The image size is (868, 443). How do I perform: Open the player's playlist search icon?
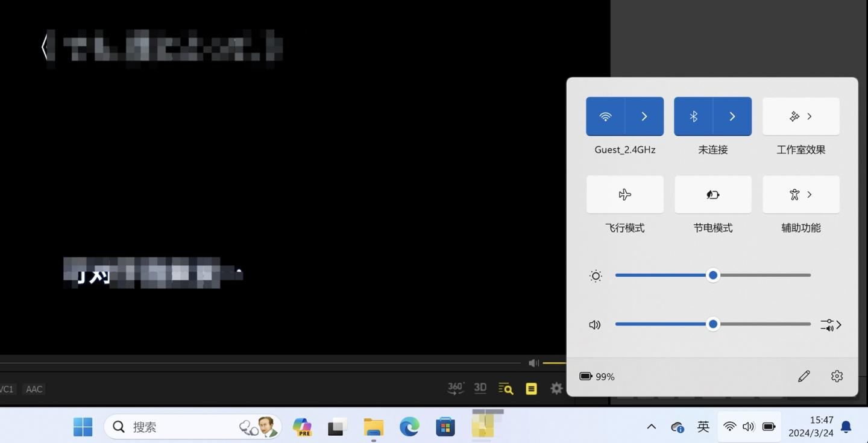point(506,389)
